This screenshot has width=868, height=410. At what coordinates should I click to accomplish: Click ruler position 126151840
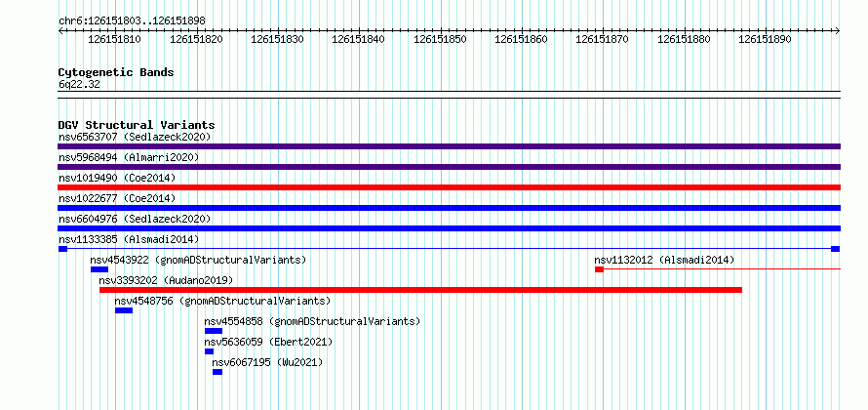[x=359, y=39]
